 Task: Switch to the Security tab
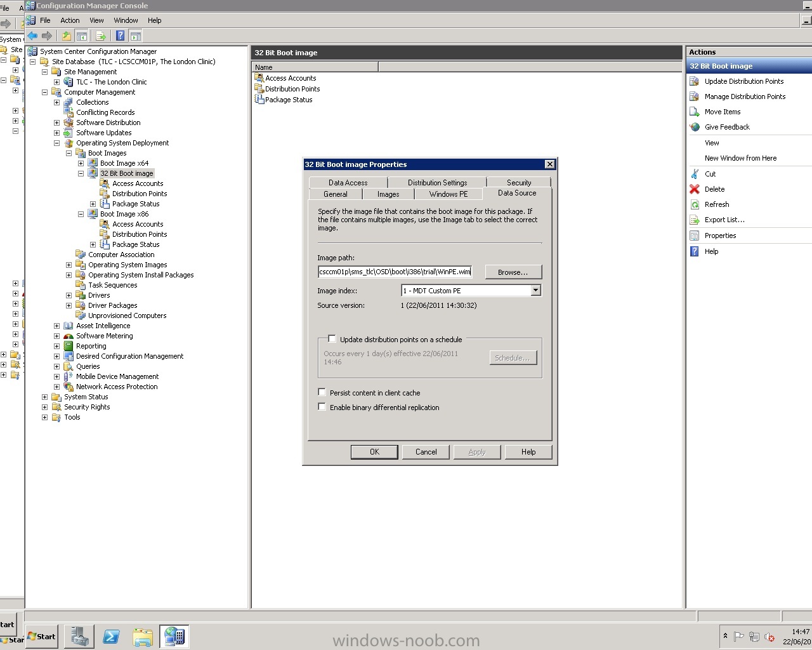click(x=519, y=182)
